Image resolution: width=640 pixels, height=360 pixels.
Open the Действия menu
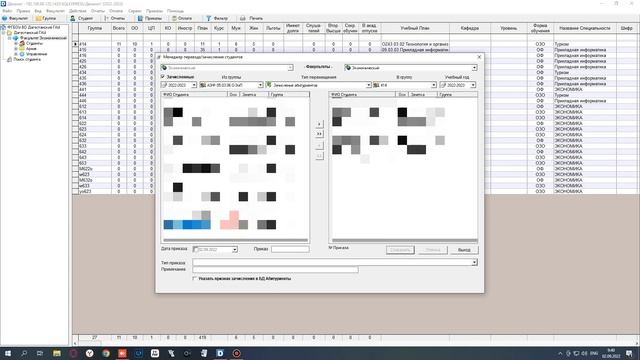[78, 11]
